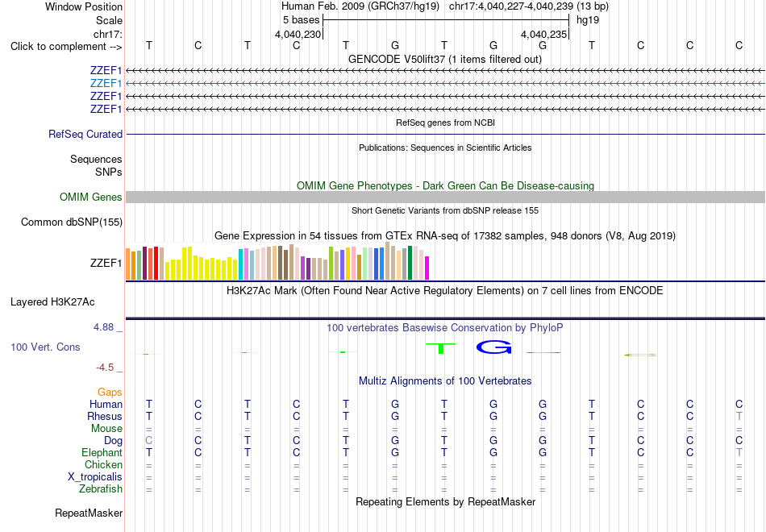
Task: Click the chr17: ruler label
Action: click(x=108, y=34)
